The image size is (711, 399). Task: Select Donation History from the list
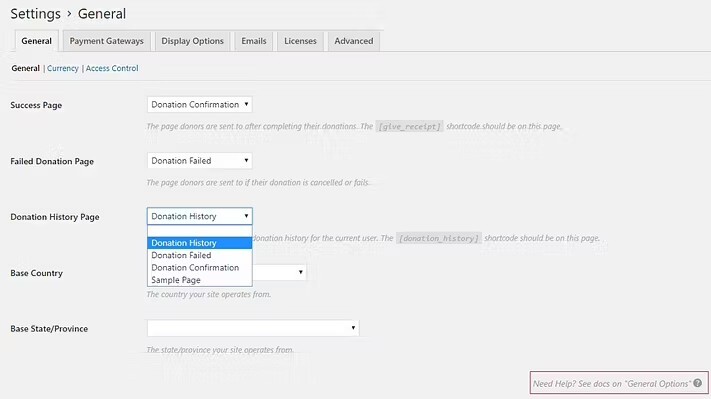(x=200, y=243)
